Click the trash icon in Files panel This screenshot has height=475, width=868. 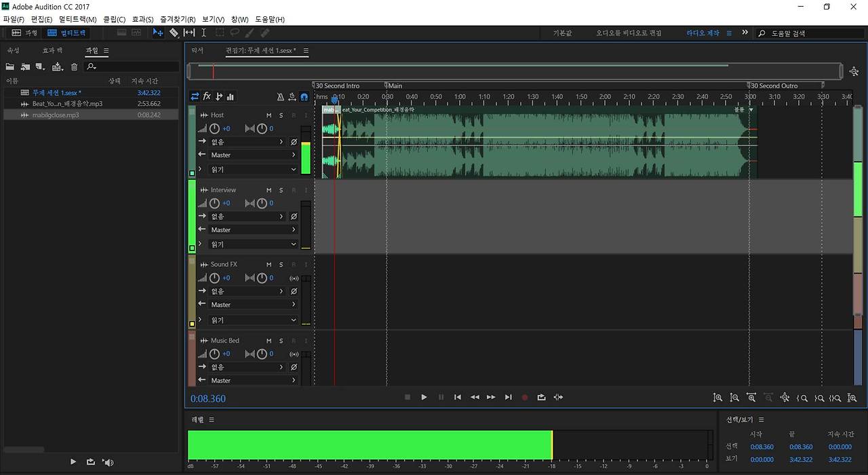(x=75, y=66)
